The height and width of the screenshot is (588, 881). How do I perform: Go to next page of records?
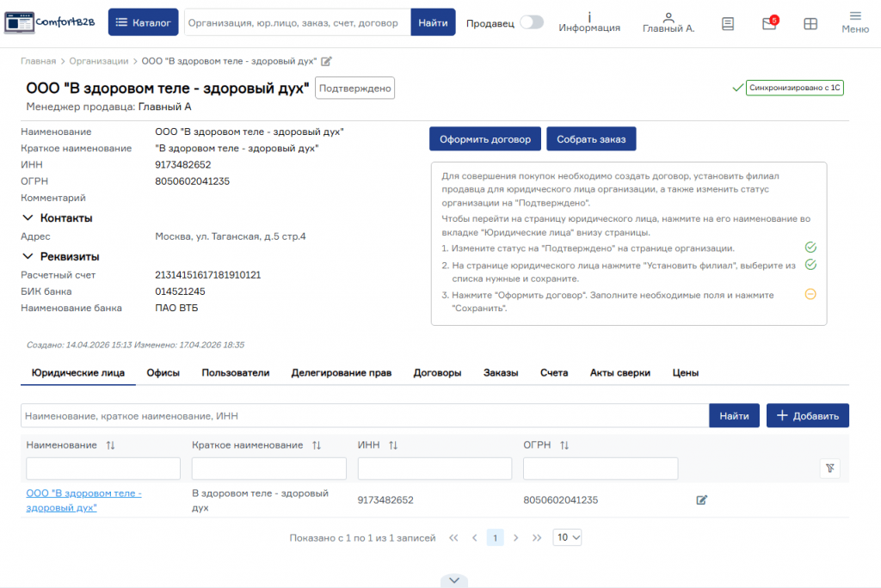(x=516, y=538)
